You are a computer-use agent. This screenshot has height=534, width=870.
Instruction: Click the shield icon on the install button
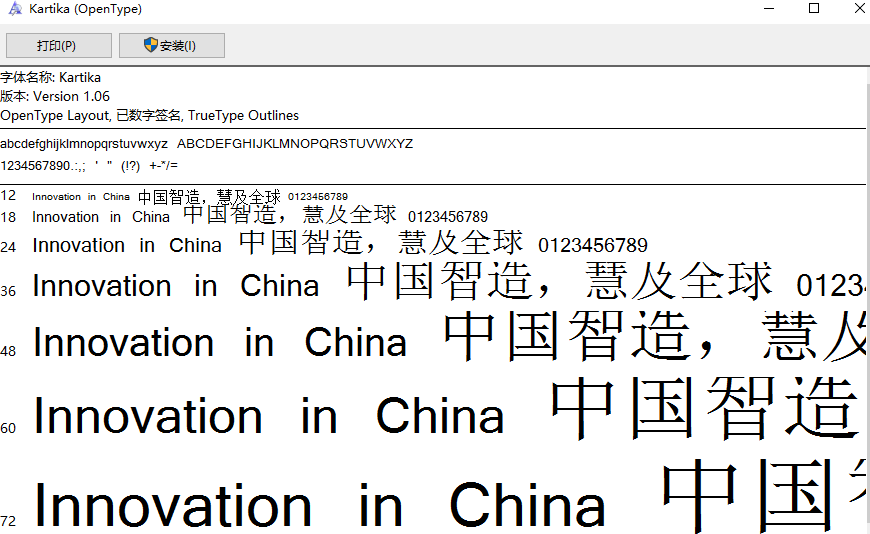tap(151, 45)
